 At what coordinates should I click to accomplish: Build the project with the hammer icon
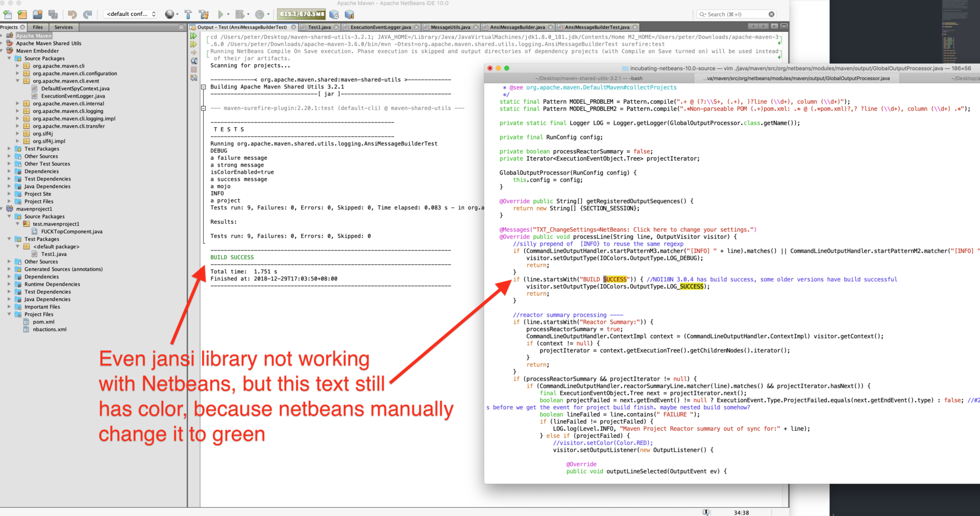point(188,14)
